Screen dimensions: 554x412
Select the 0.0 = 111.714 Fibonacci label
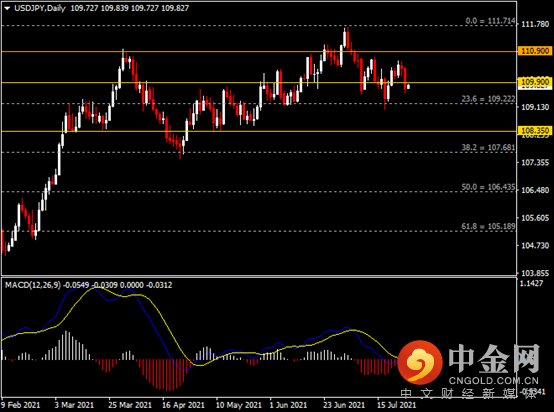coord(490,21)
